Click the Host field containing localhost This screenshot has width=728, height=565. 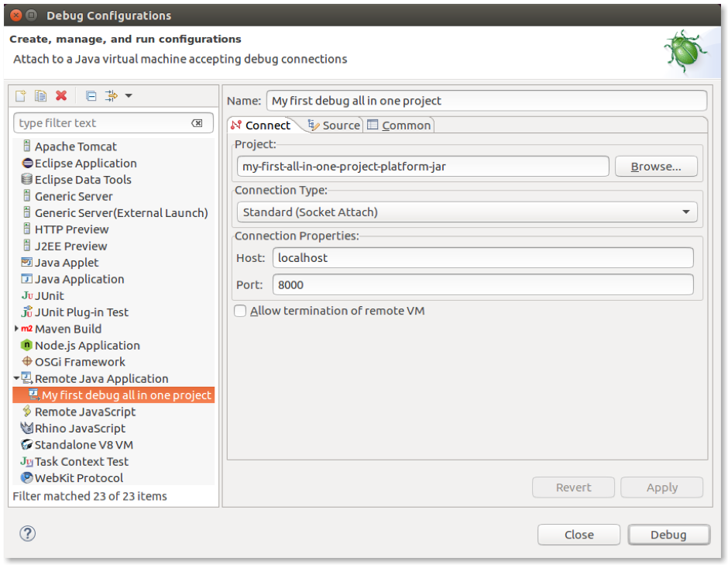tap(482, 258)
